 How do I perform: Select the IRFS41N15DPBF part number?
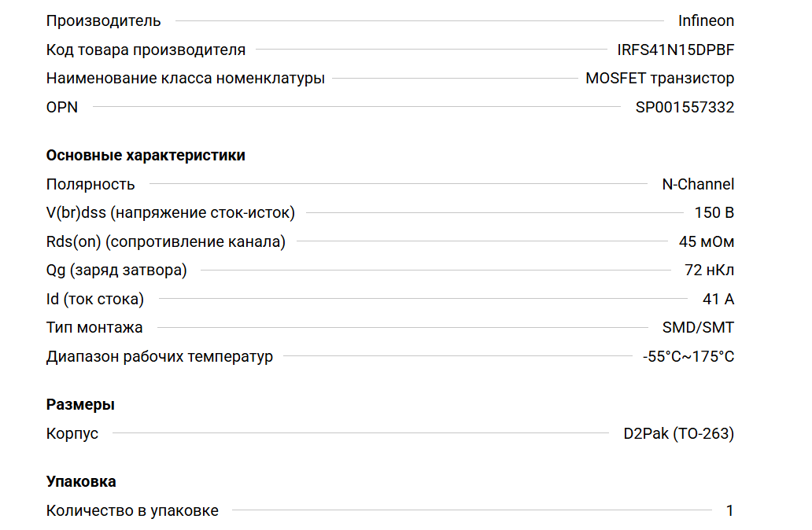click(676, 50)
